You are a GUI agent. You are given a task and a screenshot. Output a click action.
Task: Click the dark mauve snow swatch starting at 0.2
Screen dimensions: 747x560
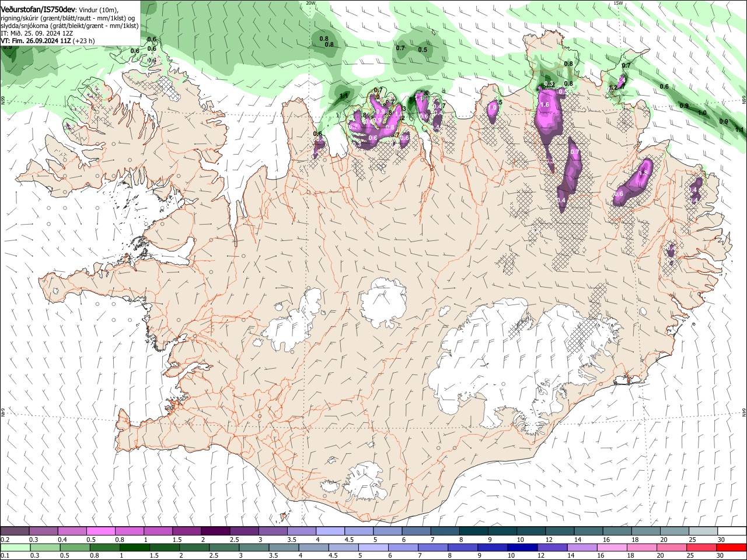tap(15, 531)
